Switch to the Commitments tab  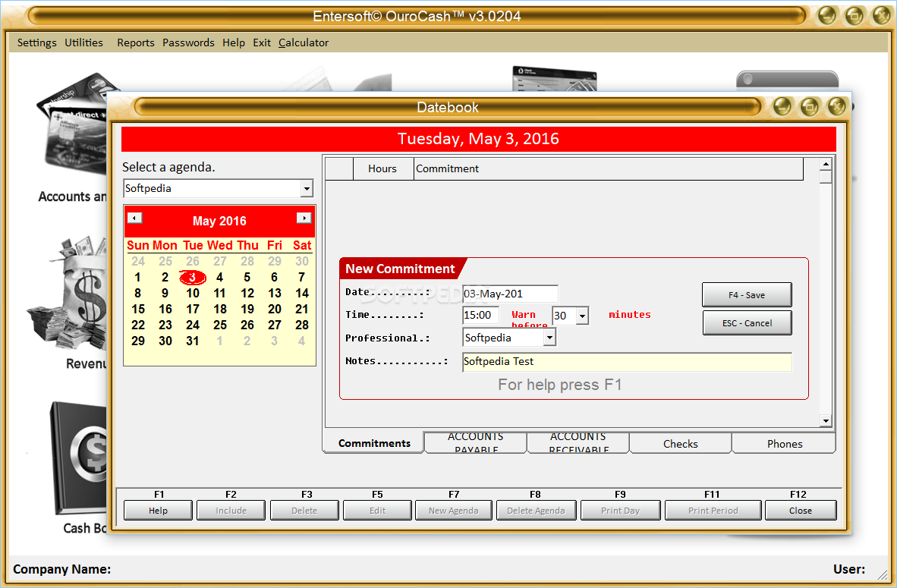click(x=374, y=443)
